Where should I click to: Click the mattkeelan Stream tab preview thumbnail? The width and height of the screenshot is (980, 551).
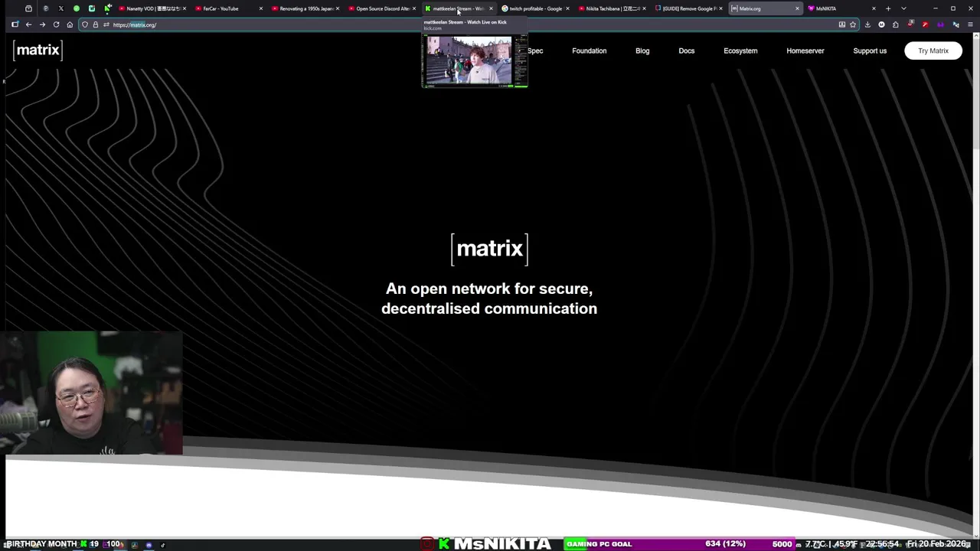coord(475,60)
